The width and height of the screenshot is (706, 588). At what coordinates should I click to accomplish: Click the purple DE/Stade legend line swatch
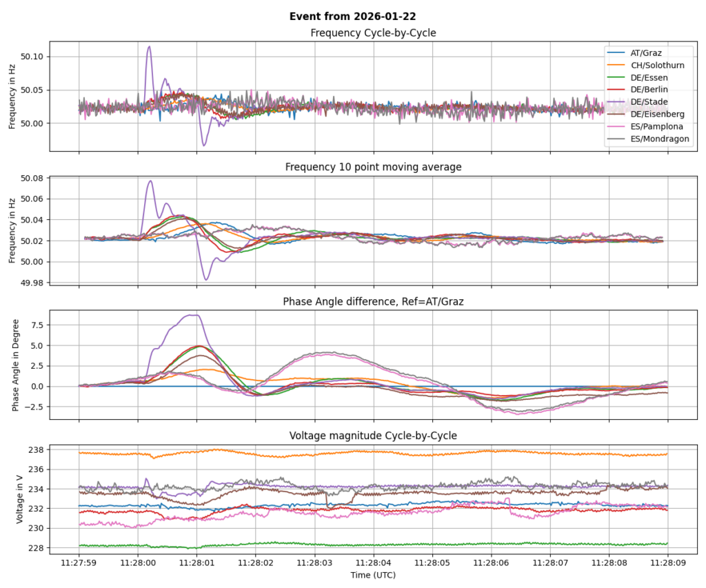[x=616, y=102]
